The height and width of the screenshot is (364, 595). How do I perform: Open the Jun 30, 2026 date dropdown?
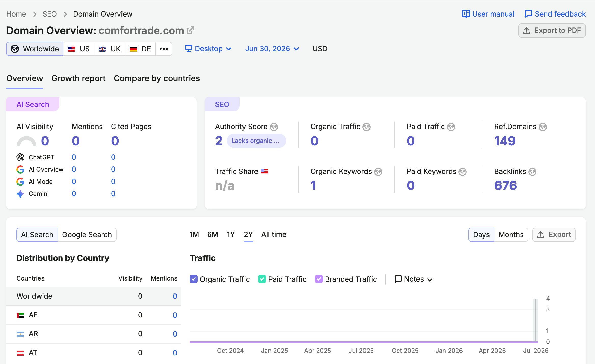[x=272, y=49]
